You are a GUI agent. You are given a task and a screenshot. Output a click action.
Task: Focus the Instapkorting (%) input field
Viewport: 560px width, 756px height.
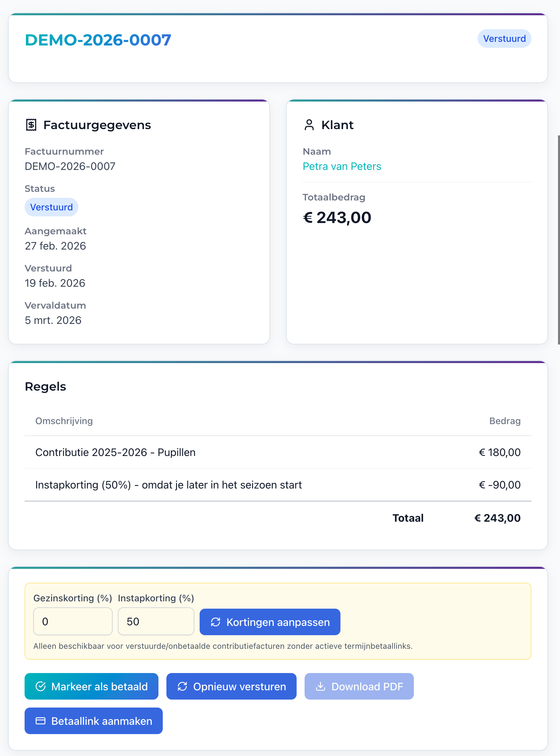click(x=156, y=621)
